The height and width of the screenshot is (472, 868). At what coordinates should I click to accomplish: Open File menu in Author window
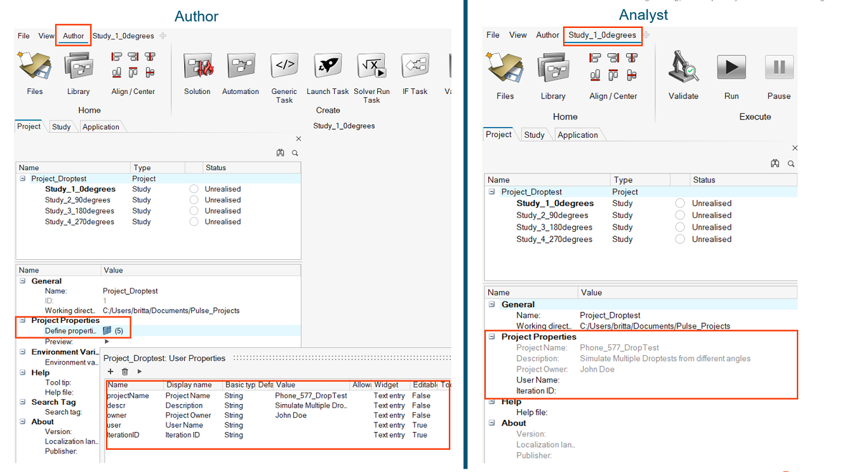click(x=23, y=36)
